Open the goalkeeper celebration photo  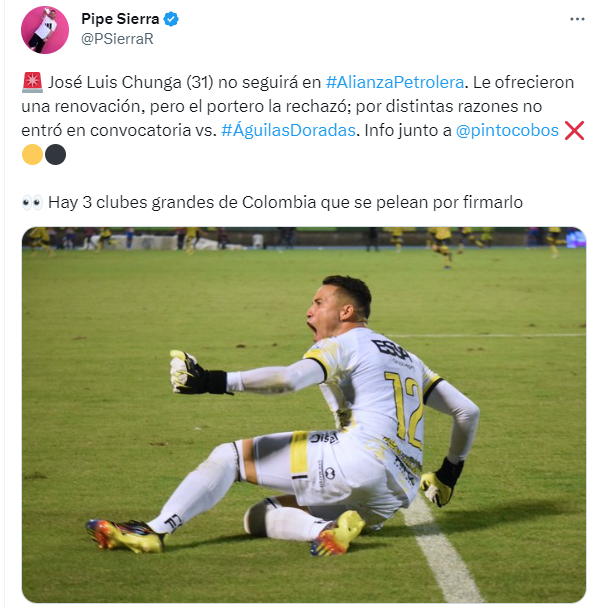pos(304,415)
